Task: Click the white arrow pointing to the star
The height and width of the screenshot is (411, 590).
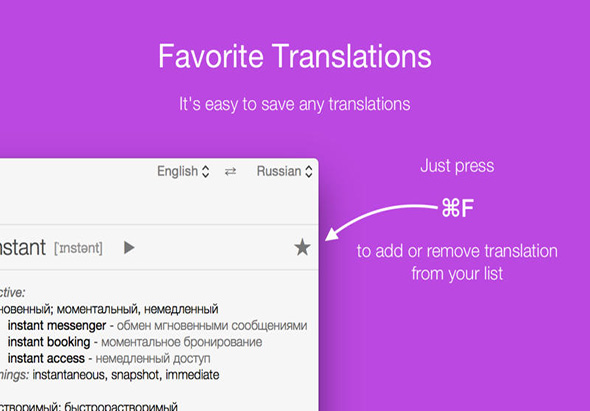Action: point(381,222)
